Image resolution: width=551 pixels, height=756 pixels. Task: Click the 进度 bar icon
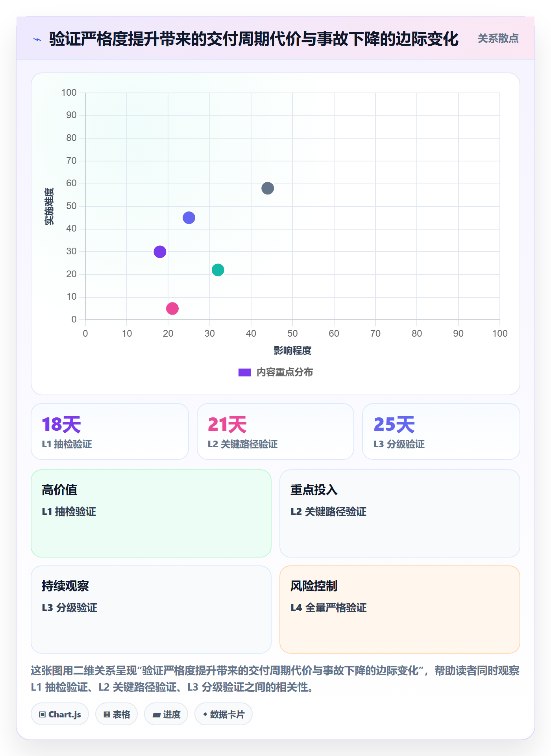(157, 715)
